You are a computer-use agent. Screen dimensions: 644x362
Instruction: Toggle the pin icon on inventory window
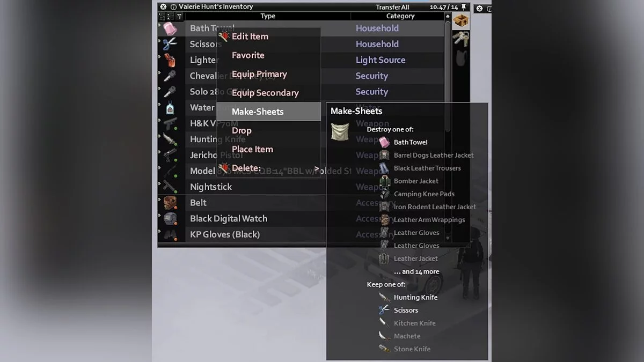pyautogui.click(x=464, y=7)
